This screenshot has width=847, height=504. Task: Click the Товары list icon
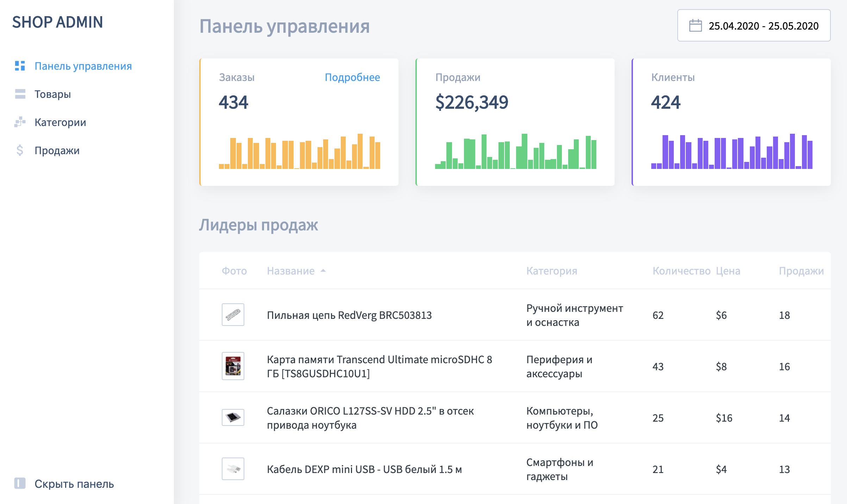[x=20, y=94]
